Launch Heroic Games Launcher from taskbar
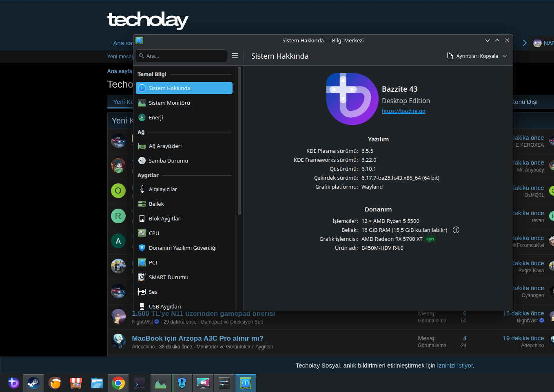Viewport: 554px width, 392px height. point(182,383)
